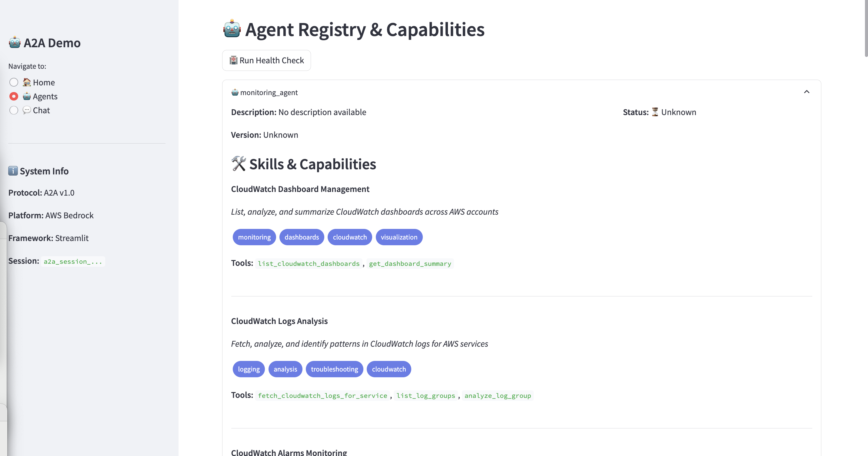
Task: Click the logging tag pill
Action: click(x=249, y=369)
